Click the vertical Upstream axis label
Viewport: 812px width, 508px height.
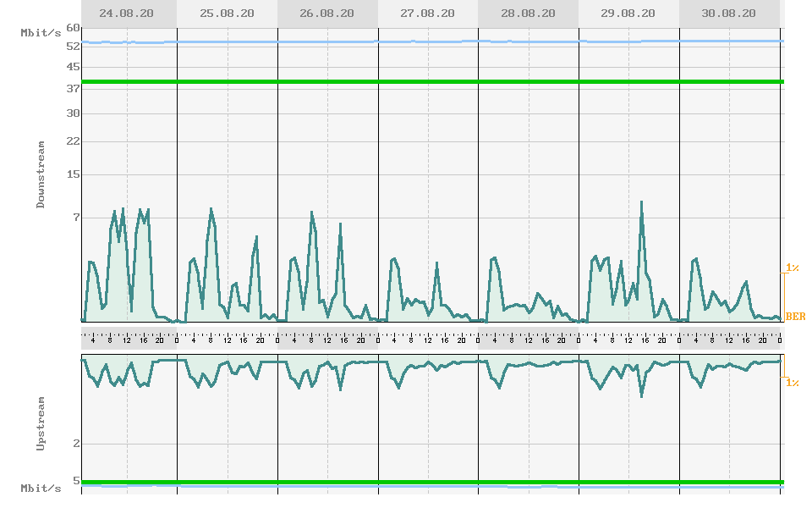point(41,422)
